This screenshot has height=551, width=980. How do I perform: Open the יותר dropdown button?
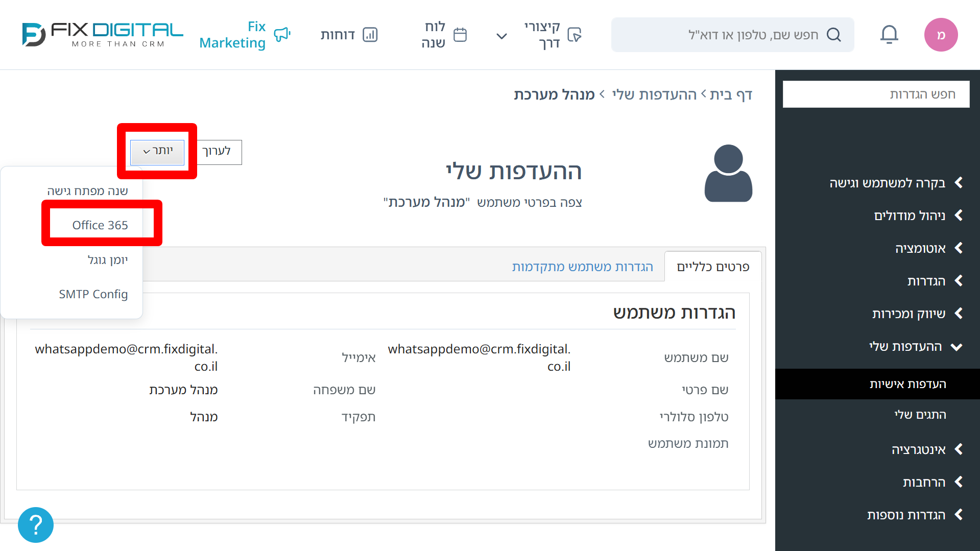(157, 152)
